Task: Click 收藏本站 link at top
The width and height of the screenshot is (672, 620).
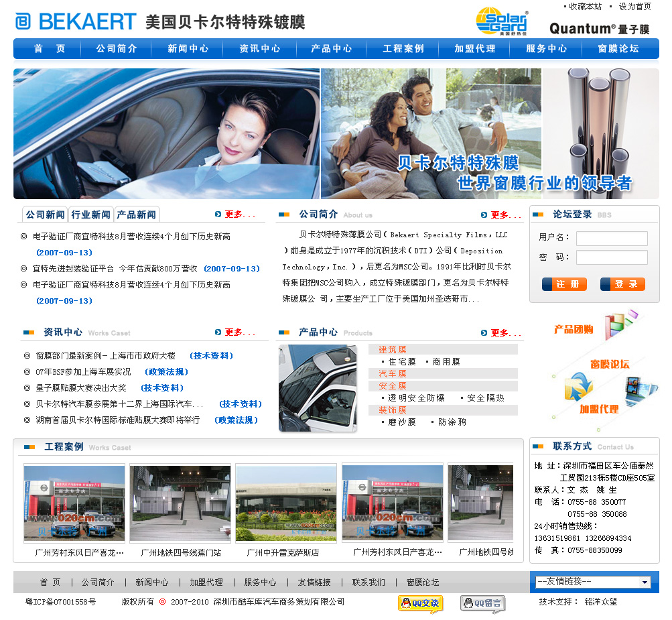Action: [585, 7]
